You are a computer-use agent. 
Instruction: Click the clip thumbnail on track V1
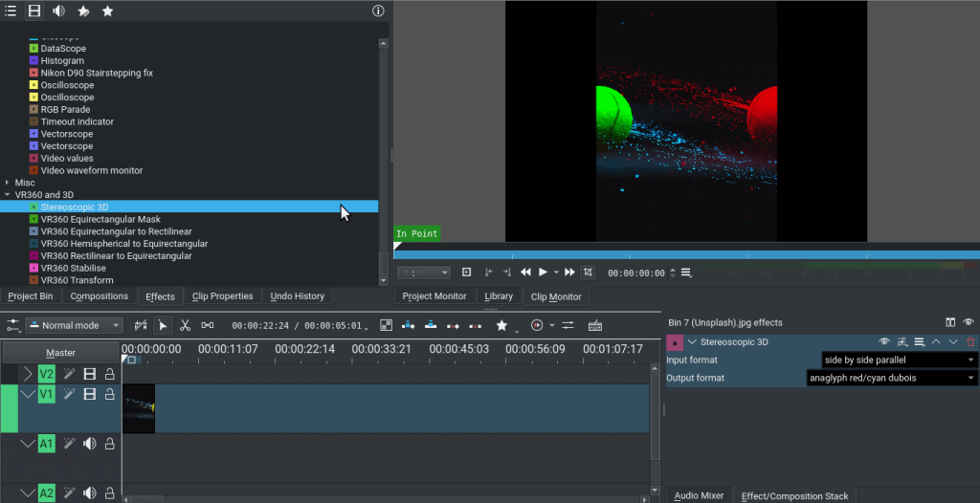pyautogui.click(x=138, y=408)
